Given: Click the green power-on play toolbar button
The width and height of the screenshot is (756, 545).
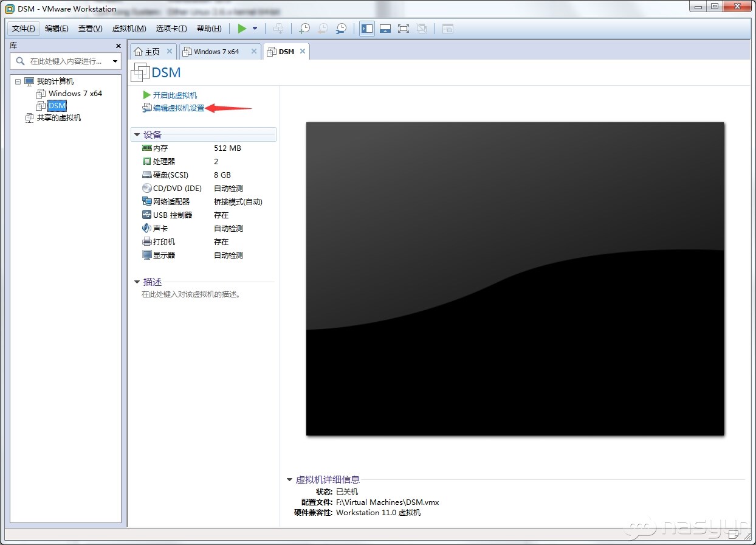Looking at the screenshot, I should tap(242, 29).
